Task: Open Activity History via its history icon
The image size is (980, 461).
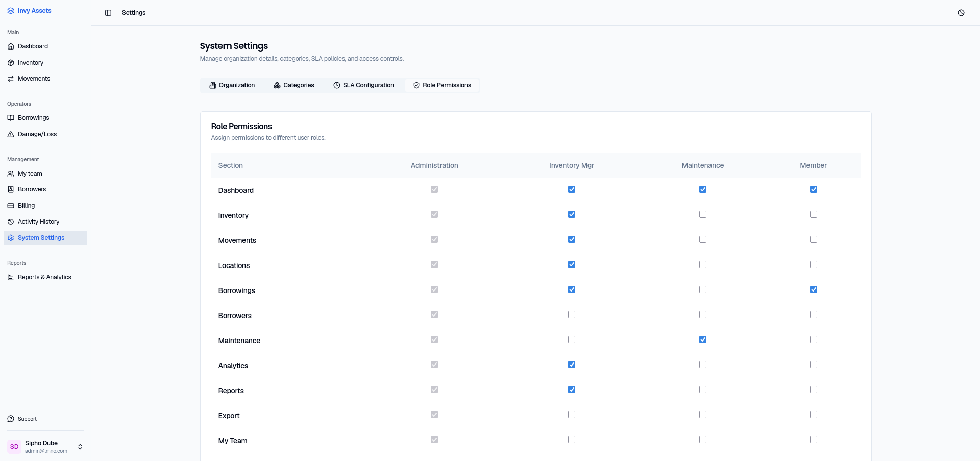Action: click(11, 222)
